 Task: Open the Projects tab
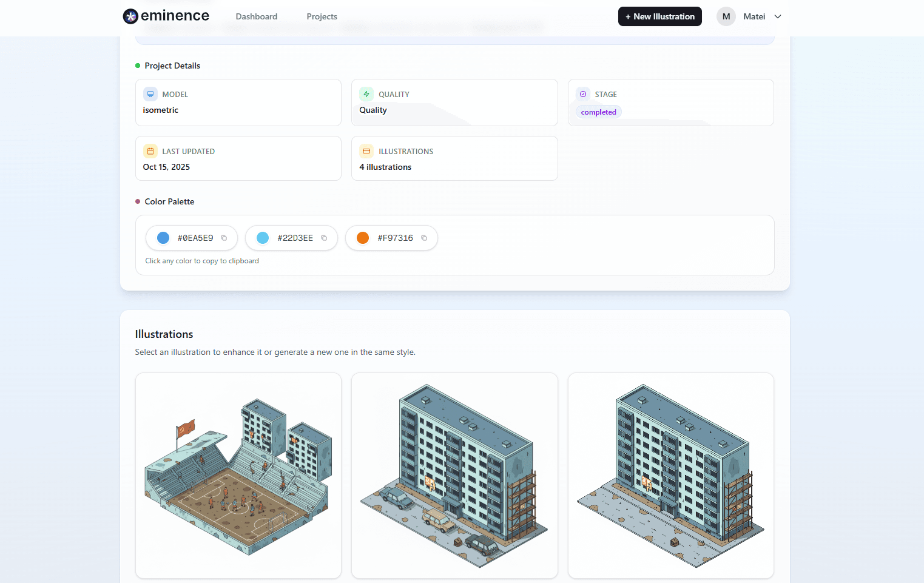pyautogui.click(x=322, y=16)
